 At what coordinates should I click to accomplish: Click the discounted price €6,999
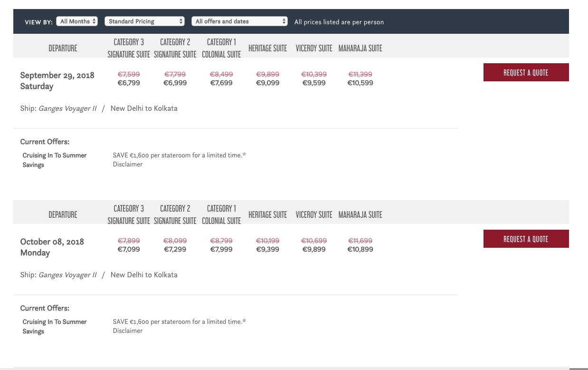coord(175,83)
